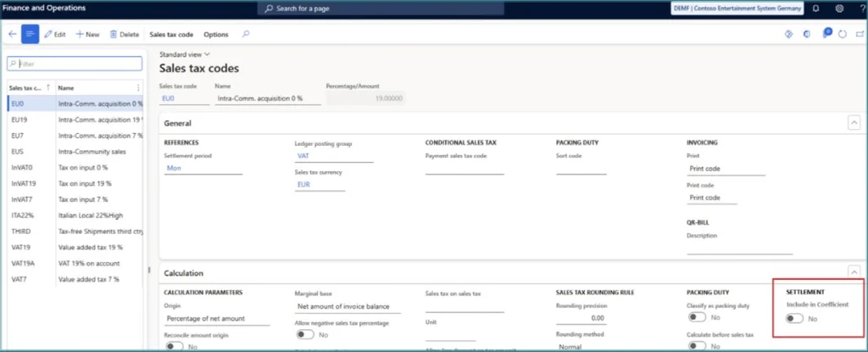The image size is (868, 352).
Task: Click the Sales tax on sales tax field
Action: [x=465, y=305]
